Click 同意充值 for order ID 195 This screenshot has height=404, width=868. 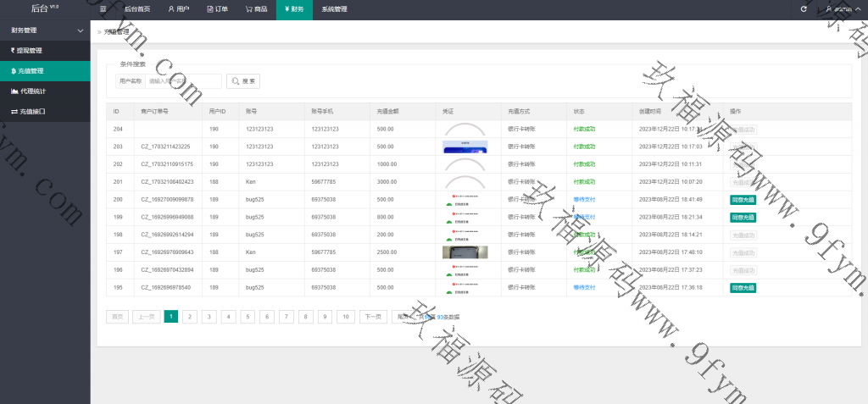click(743, 288)
